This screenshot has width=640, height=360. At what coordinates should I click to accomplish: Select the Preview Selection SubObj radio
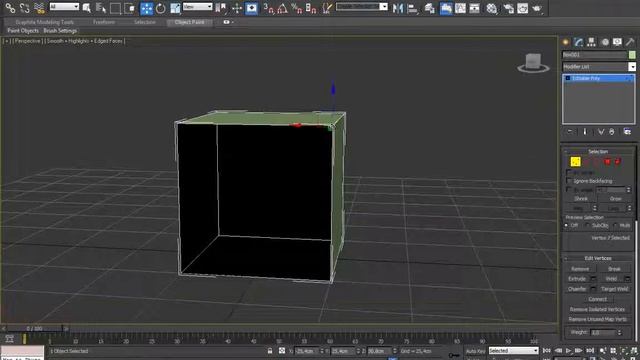587,225
